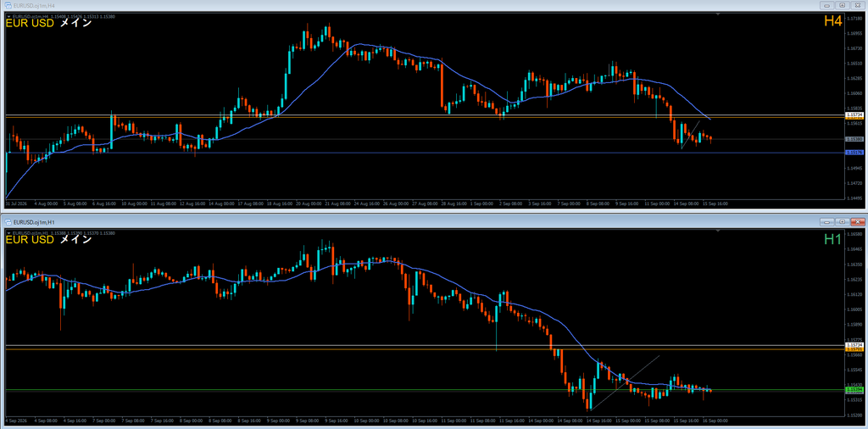Image resolution: width=868 pixels, height=429 pixels.
Task: Click the orange H4 timeframe label
Action: pyautogui.click(x=833, y=21)
